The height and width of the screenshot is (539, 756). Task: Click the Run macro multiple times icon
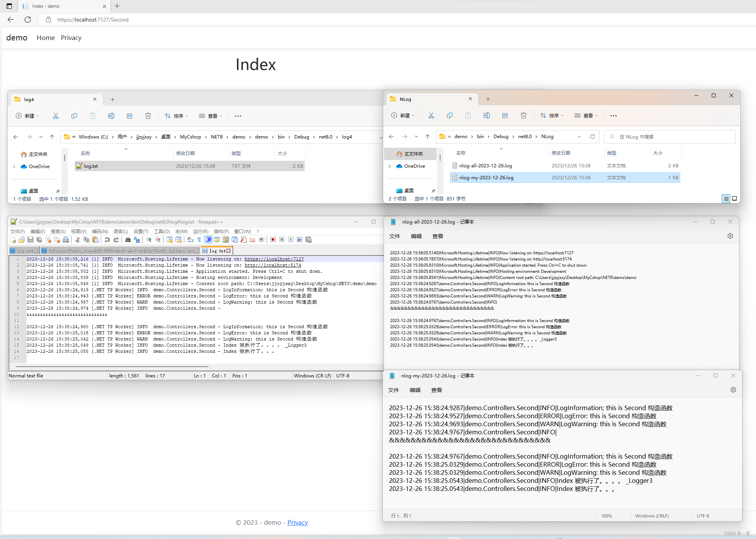click(299, 240)
